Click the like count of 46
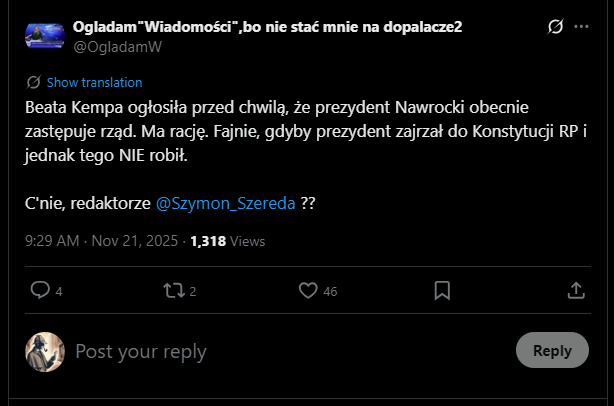614x406 pixels. coord(330,291)
